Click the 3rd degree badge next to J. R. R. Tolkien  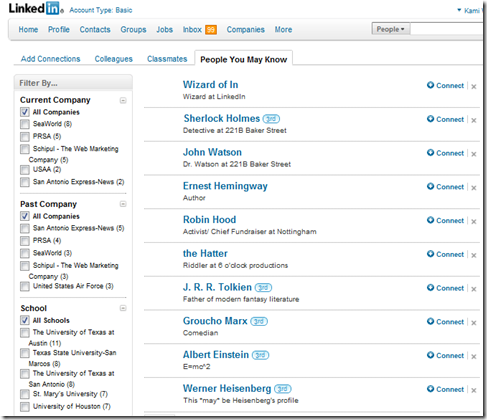(x=263, y=287)
